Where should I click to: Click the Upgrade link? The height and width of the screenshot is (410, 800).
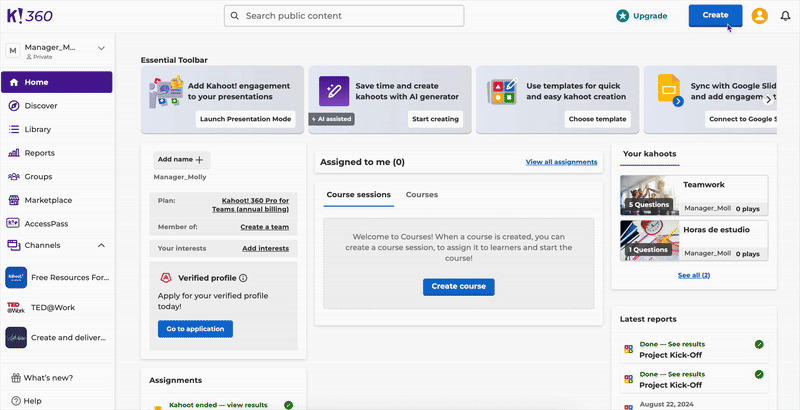pos(642,16)
